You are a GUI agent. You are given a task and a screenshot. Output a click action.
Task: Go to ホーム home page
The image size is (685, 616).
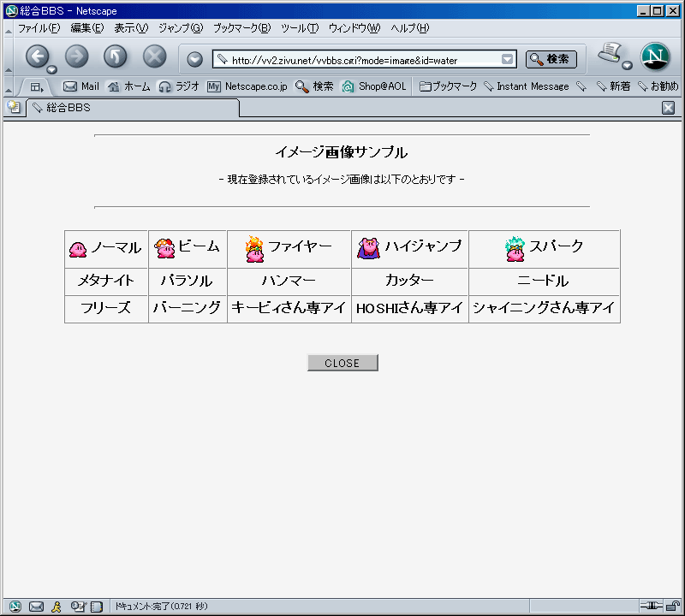129,86
